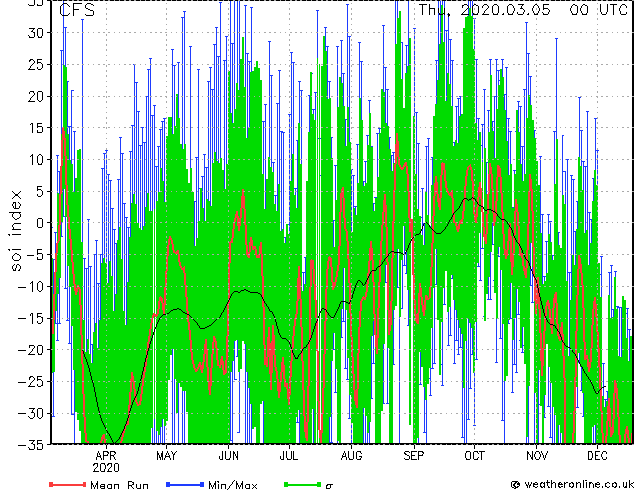Image resolution: width=634 pixels, height=490 pixels.
Task: Click the y-axis value 10
Action: coord(35,160)
